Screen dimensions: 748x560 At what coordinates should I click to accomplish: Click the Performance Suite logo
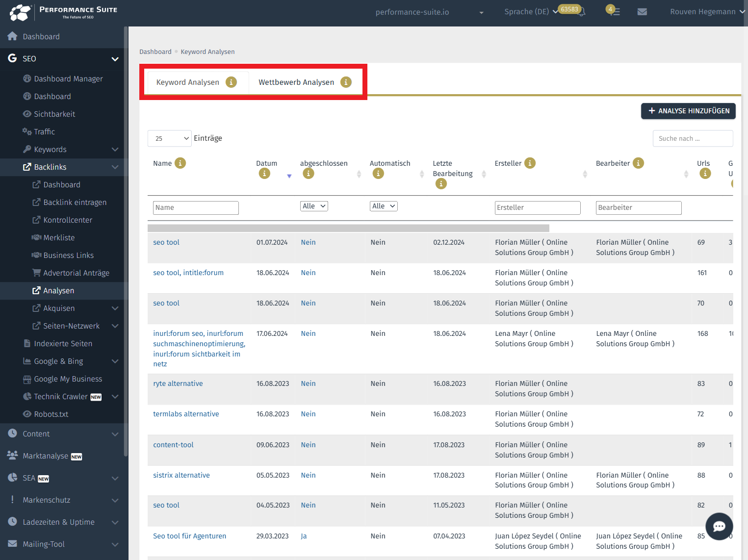(63, 12)
